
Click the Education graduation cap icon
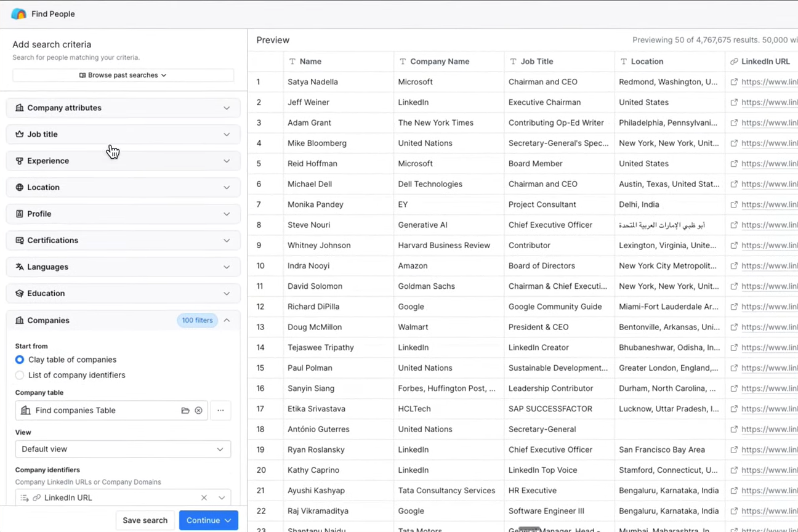(20, 293)
